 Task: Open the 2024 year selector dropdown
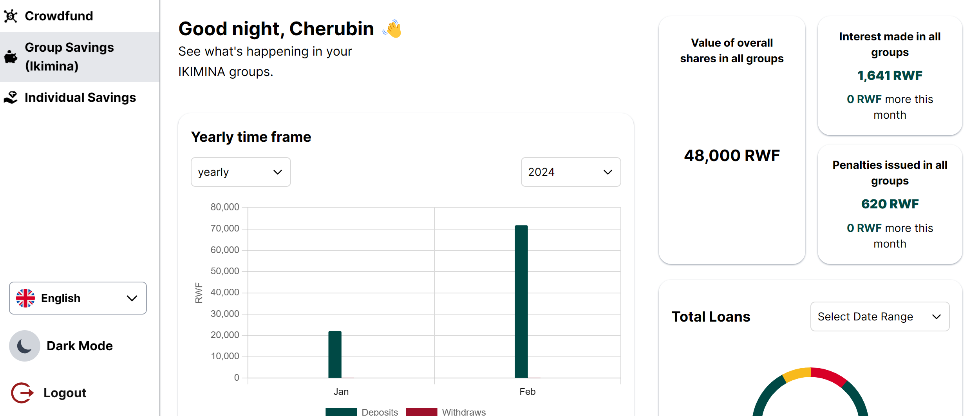click(570, 172)
